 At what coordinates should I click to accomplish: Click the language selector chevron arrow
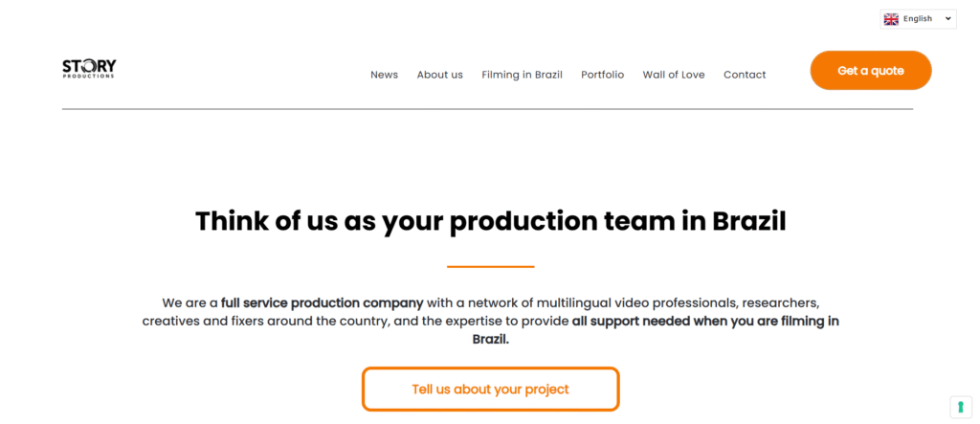click(947, 19)
